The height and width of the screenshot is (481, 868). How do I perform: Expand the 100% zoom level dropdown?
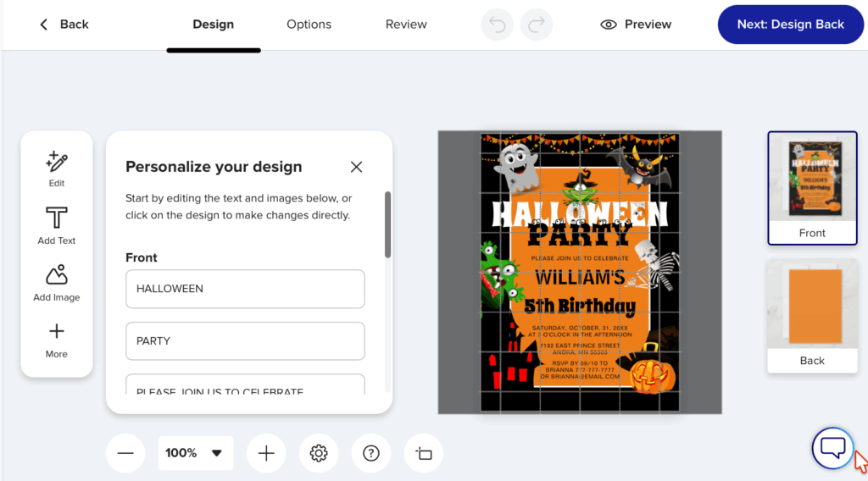click(x=195, y=453)
